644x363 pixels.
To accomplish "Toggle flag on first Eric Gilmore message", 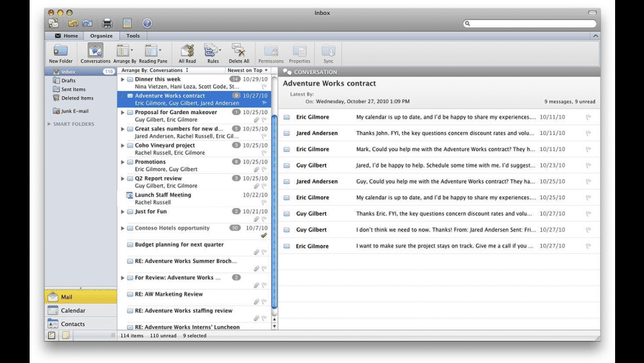I will tap(588, 117).
